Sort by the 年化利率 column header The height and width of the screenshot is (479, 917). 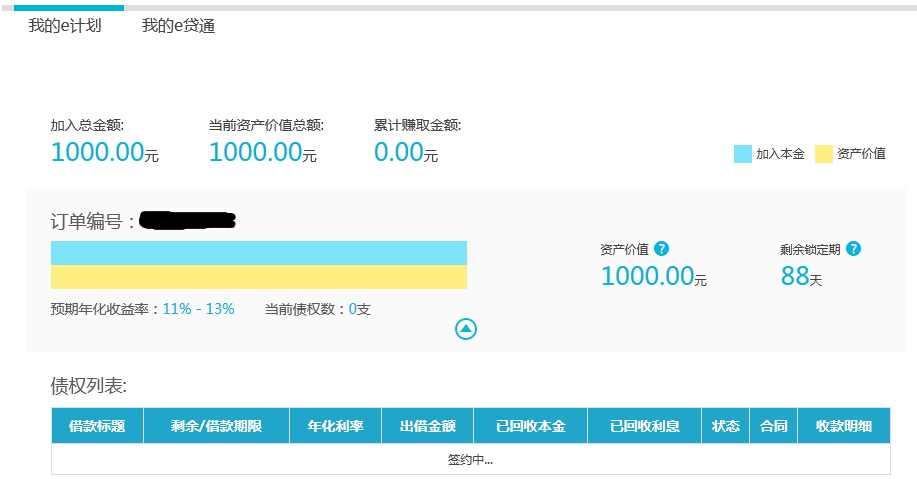coord(335,426)
